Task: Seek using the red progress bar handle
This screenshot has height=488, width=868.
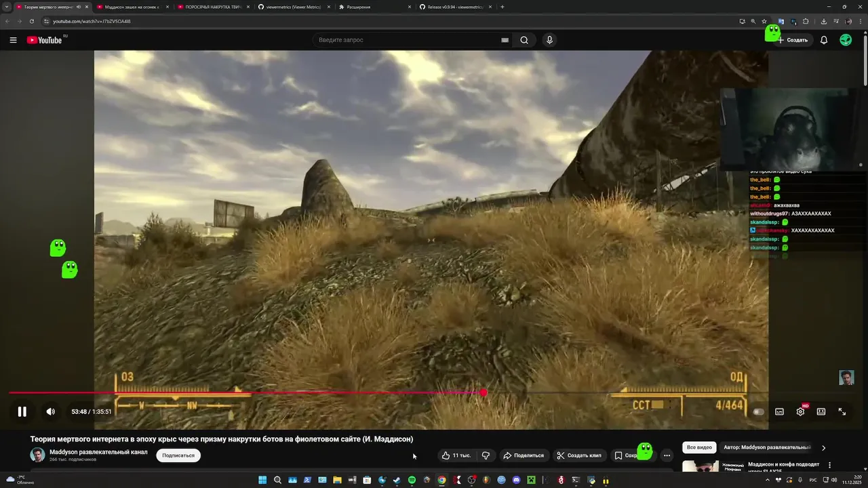Action: coord(484,392)
